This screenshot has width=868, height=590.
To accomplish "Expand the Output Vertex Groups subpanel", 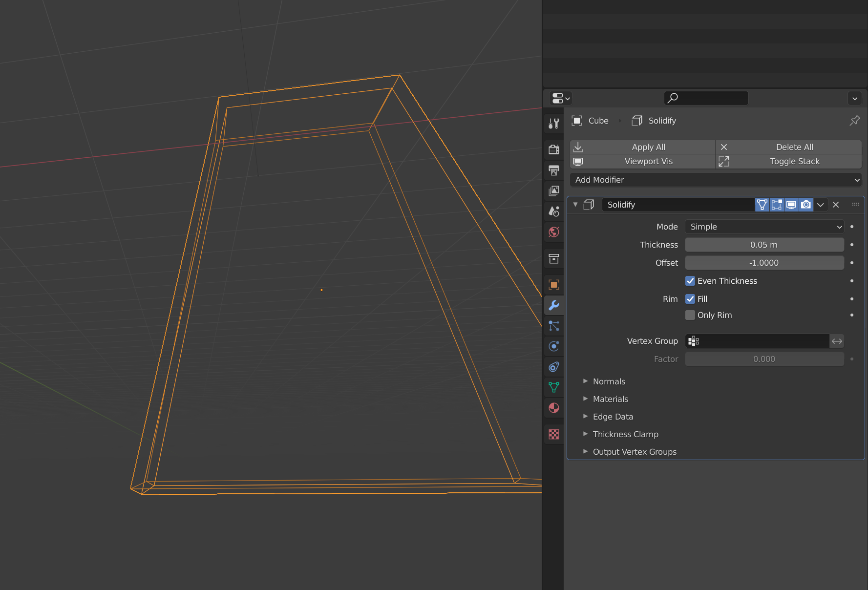I will click(635, 452).
